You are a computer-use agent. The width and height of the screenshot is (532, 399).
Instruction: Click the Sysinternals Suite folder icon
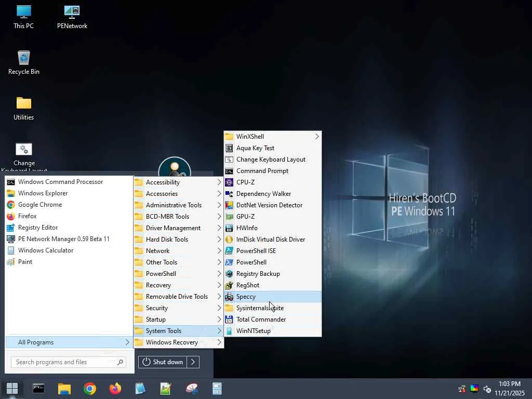click(229, 308)
